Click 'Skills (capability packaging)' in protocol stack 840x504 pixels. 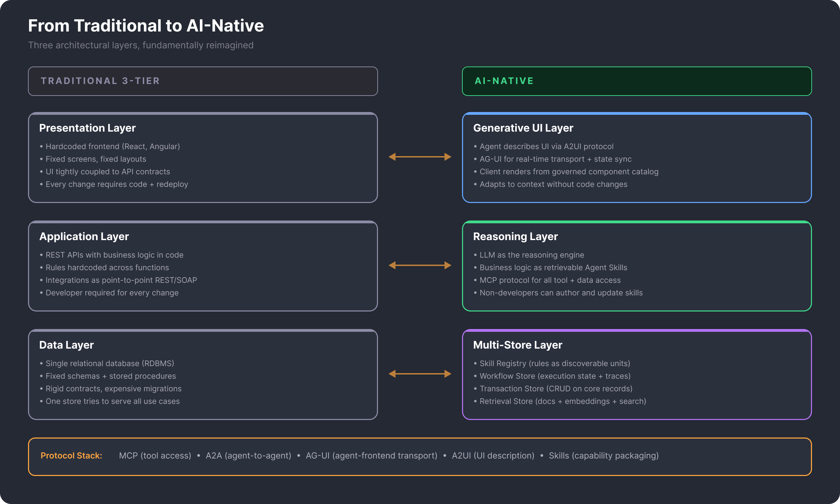click(x=604, y=456)
